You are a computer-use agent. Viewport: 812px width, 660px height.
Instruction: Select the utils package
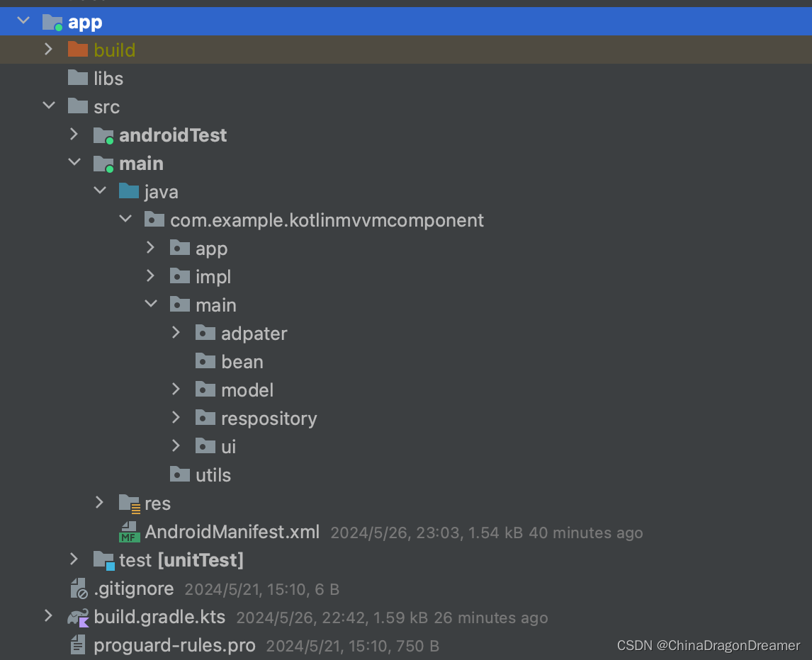pyautogui.click(x=213, y=474)
